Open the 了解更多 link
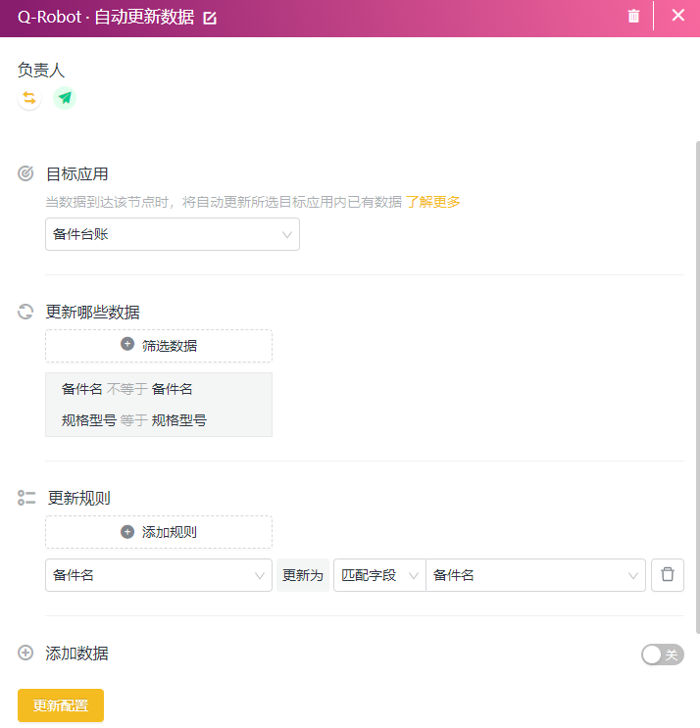700x728 pixels. pyautogui.click(x=433, y=202)
